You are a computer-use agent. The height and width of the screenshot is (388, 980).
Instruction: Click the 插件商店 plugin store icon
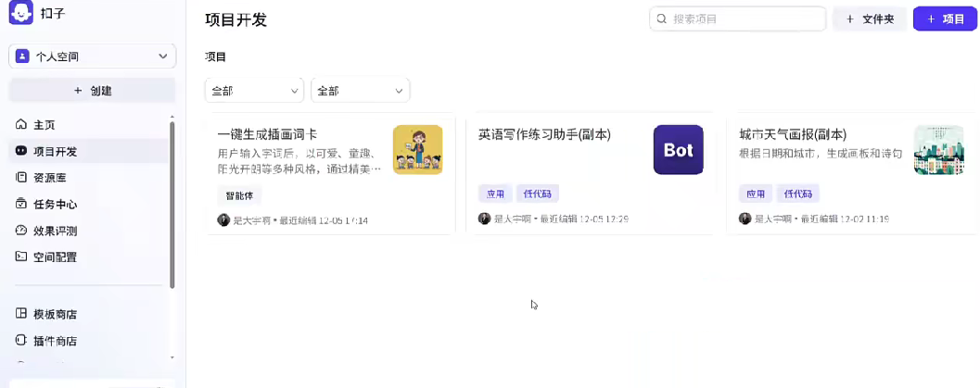(x=21, y=341)
